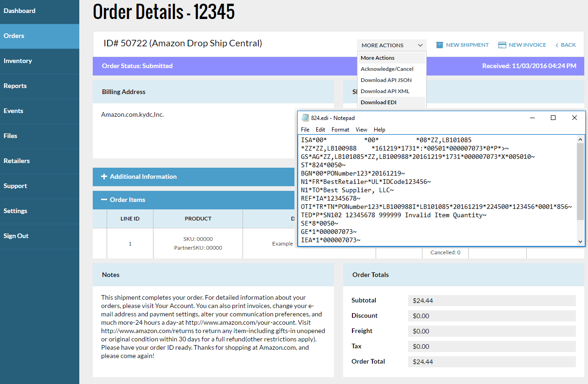Click Sign Out in the sidebar
This screenshot has height=384, width=588.
tap(39, 236)
